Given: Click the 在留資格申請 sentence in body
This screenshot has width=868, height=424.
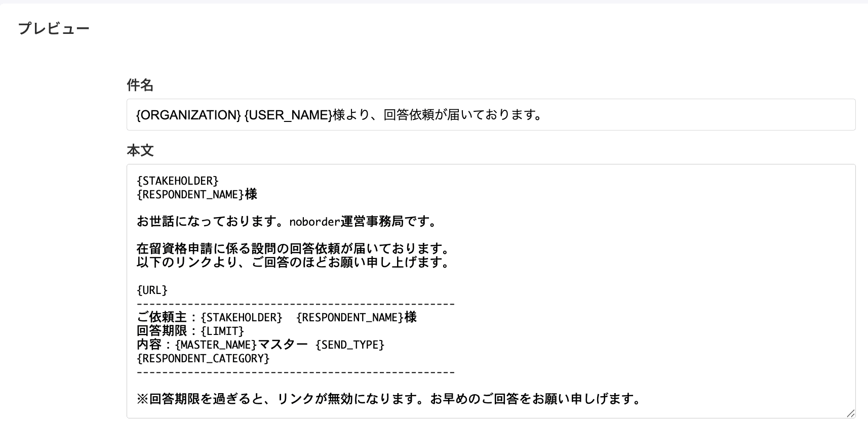Looking at the screenshot, I should (293, 249).
